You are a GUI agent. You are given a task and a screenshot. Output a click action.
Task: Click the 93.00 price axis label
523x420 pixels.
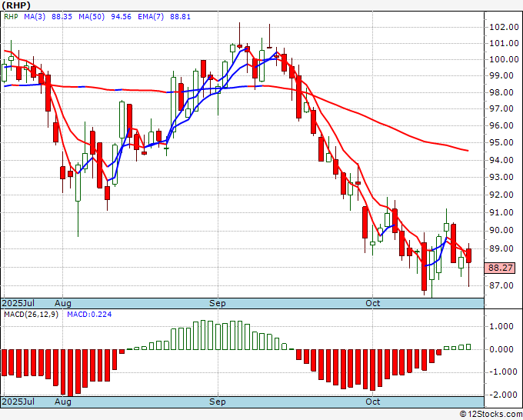[501, 177]
